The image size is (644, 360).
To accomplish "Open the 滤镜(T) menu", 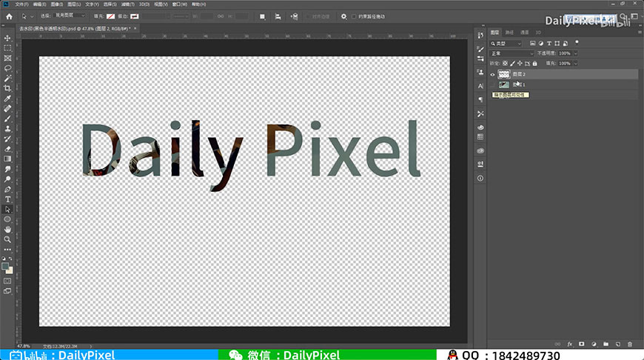I will [x=127, y=4].
